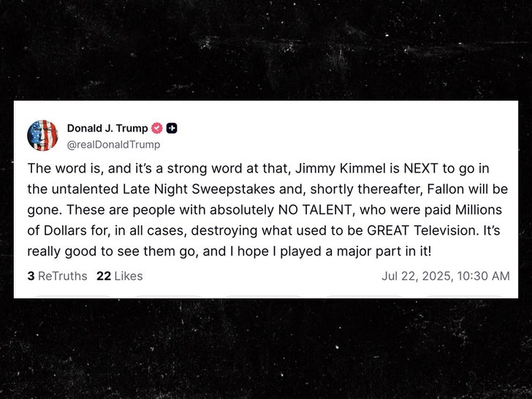View the 3 ReTruths list
The width and height of the screenshot is (532, 399).
coord(57,275)
